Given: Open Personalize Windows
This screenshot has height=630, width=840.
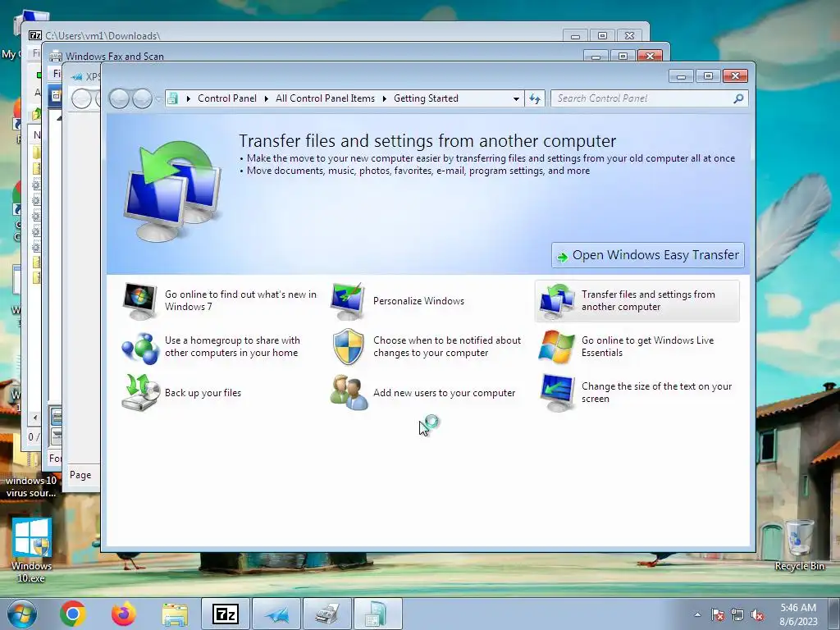Looking at the screenshot, I should pos(418,300).
